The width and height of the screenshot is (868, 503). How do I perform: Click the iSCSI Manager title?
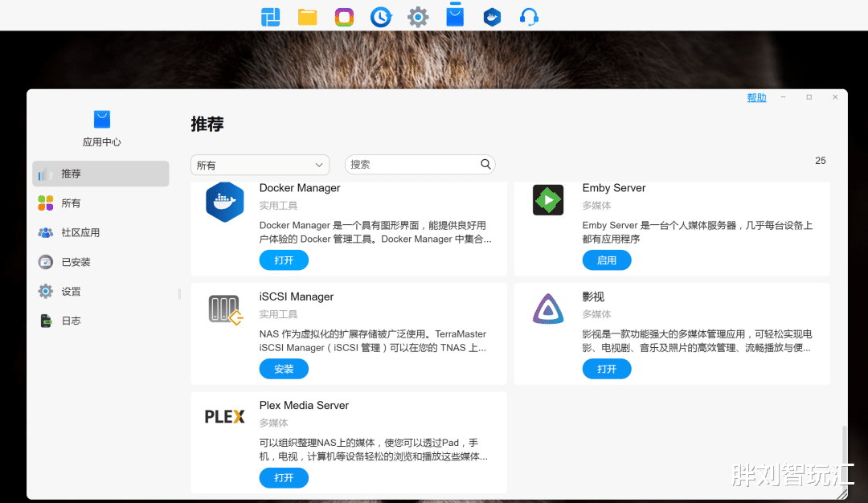[296, 296]
